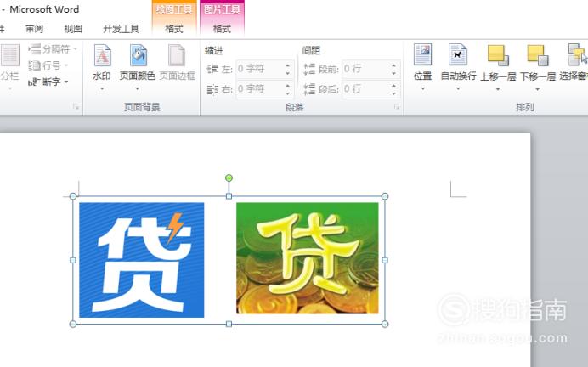Click the top-right corner handle
The width and height of the screenshot is (588, 367).
[385, 196]
